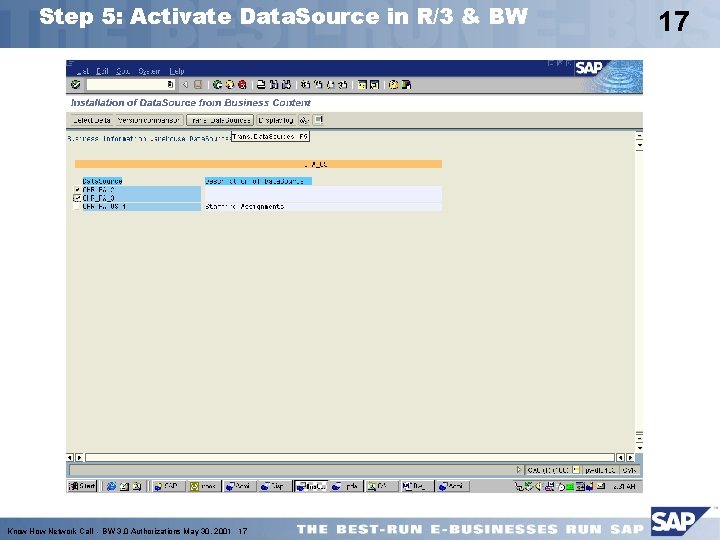Screen dimensions: 720x540
Task: Expand the status bar triangle
Action: [x=519, y=470]
